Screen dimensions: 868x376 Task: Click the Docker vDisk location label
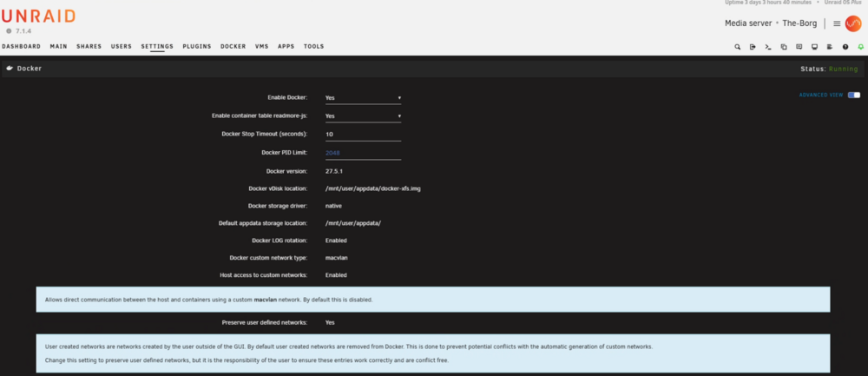[278, 188]
